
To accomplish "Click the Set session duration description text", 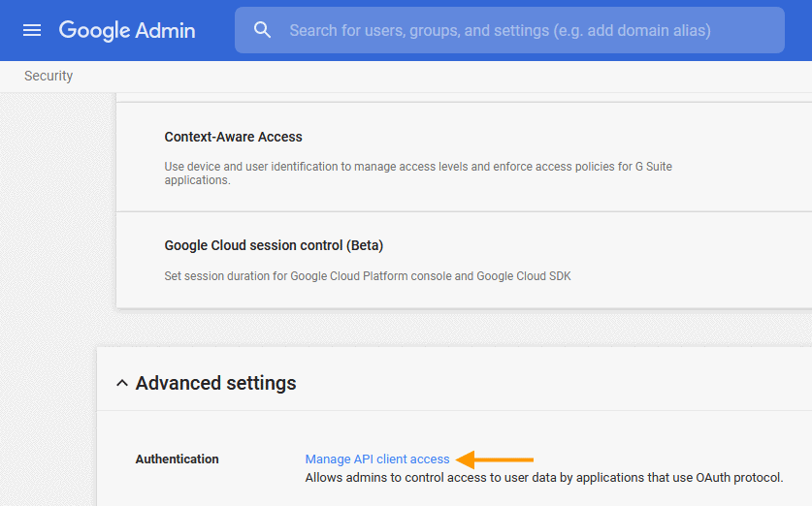I will tap(367, 276).
